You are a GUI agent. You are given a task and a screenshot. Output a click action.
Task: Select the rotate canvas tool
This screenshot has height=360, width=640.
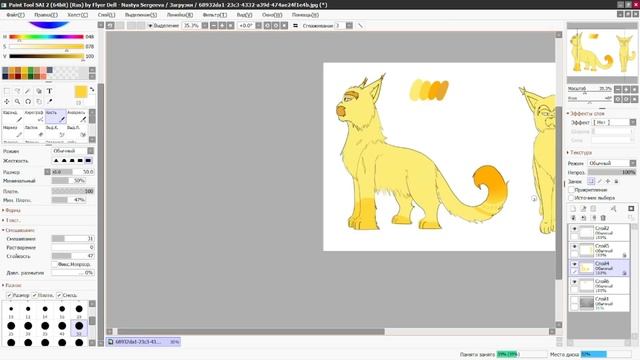[x=28, y=101]
